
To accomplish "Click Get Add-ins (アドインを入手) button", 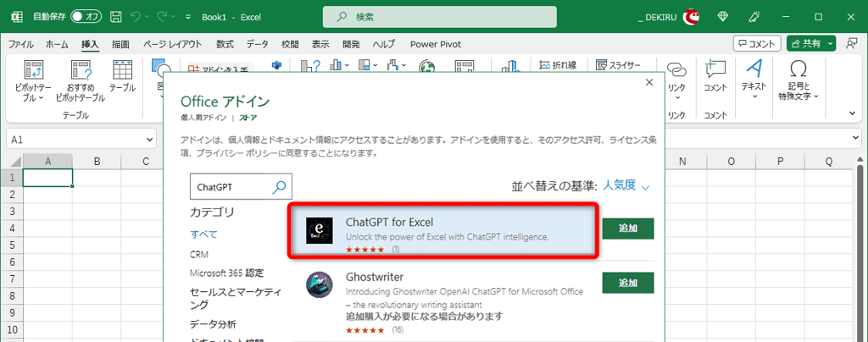I will pyautogui.click(x=219, y=69).
